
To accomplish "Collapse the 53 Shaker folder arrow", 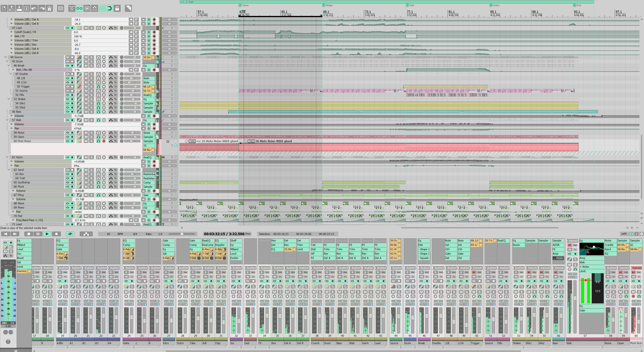I will point(9,99).
